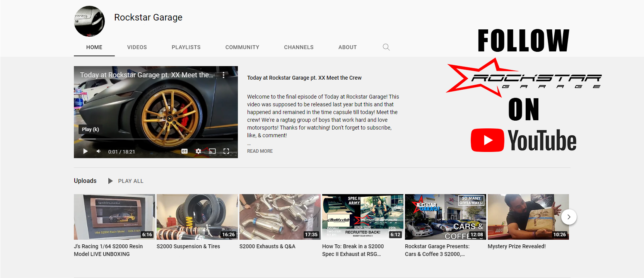This screenshot has width=644, height=278.
Task: Search the channel with magnifier icon
Action: pyautogui.click(x=386, y=47)
